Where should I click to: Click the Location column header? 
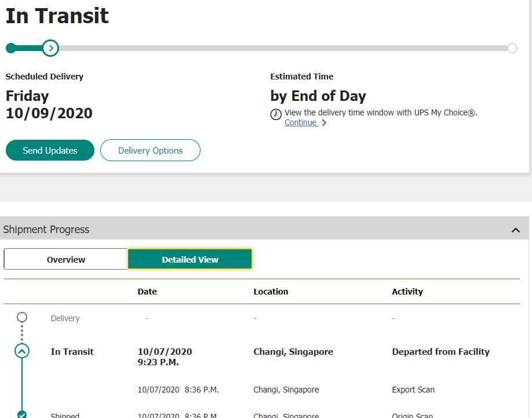(271, 292)
